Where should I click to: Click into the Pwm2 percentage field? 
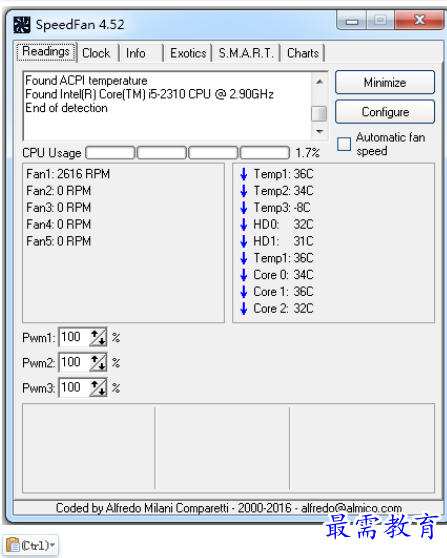pyautogui.click(x=74, y=362)
